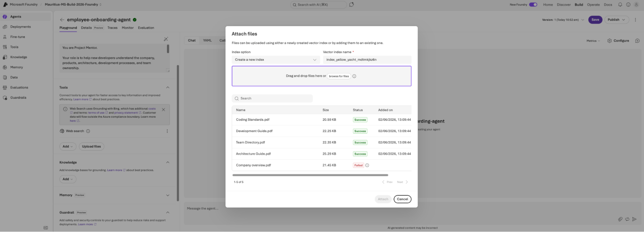Click the back arrow beside employee-onboarding-agent

[x=62, y=20]
